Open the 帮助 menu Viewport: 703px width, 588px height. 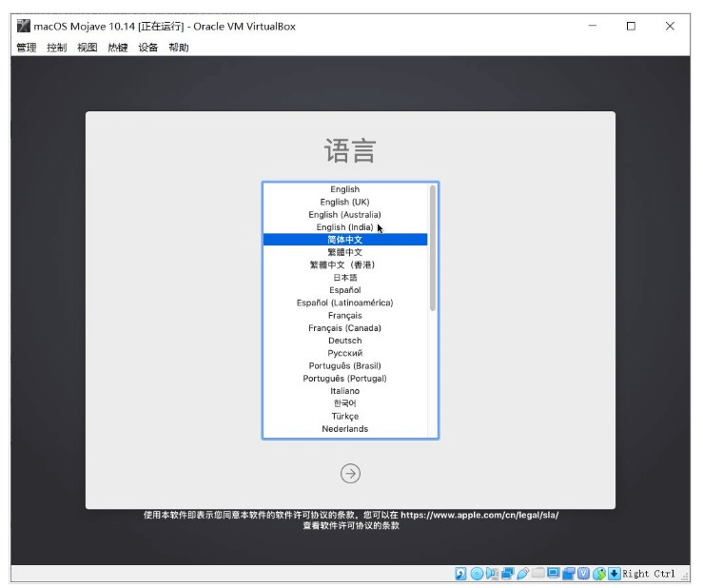pyautogui.click(x=179, y=48)
